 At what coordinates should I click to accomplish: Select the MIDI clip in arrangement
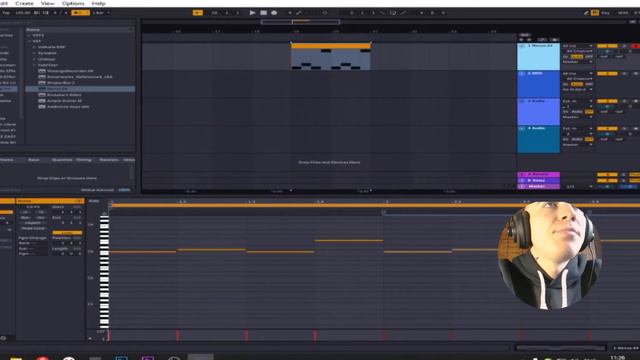click(331, 57)
